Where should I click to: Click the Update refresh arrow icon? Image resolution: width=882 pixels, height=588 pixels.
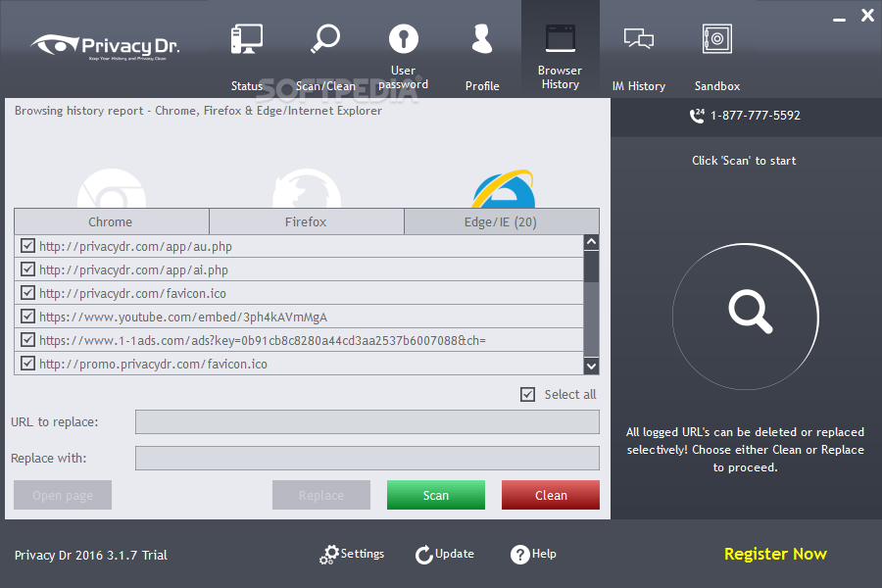[x=424, y=555]
